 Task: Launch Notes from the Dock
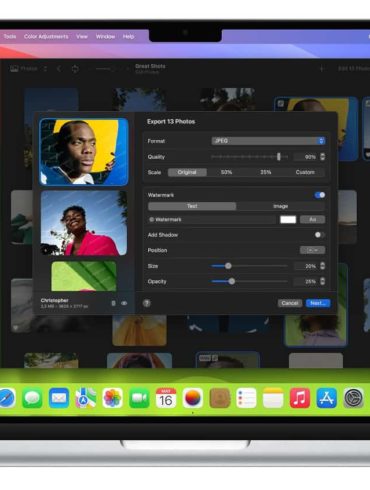(x=273, y=398)
